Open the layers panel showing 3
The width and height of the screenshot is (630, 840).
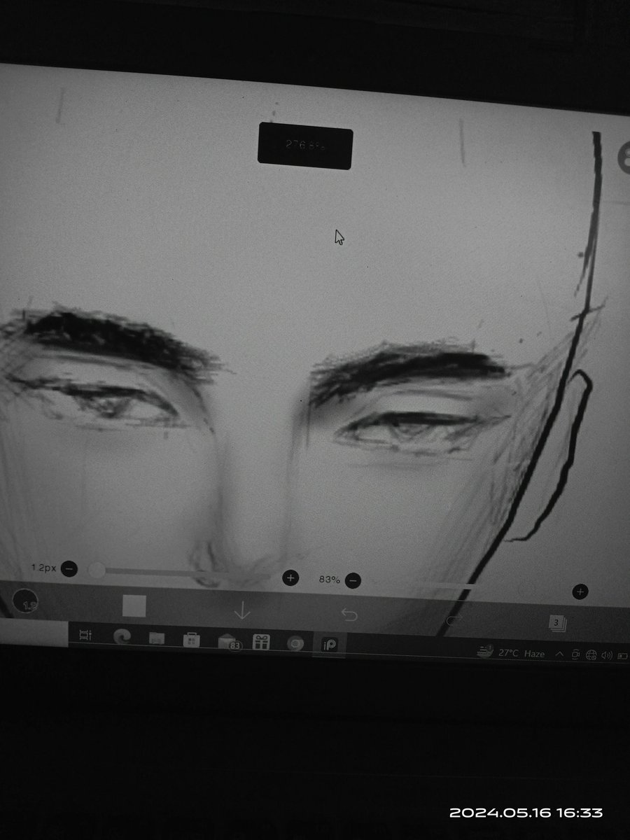coord(557,622)
